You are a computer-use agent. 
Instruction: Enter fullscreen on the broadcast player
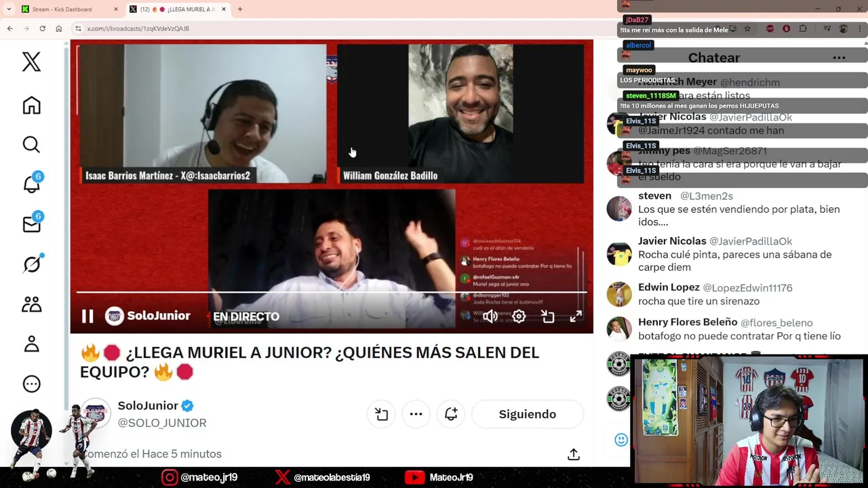coord(576,316)
